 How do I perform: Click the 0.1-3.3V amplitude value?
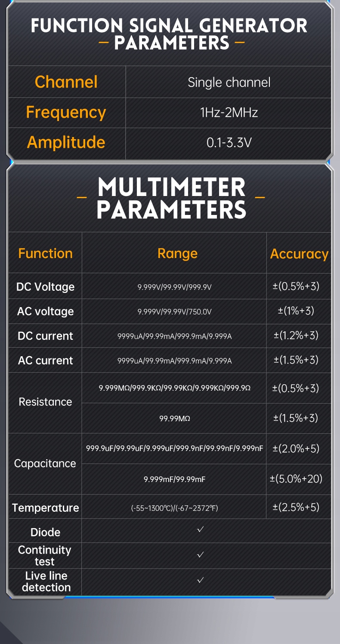[229, 143]
